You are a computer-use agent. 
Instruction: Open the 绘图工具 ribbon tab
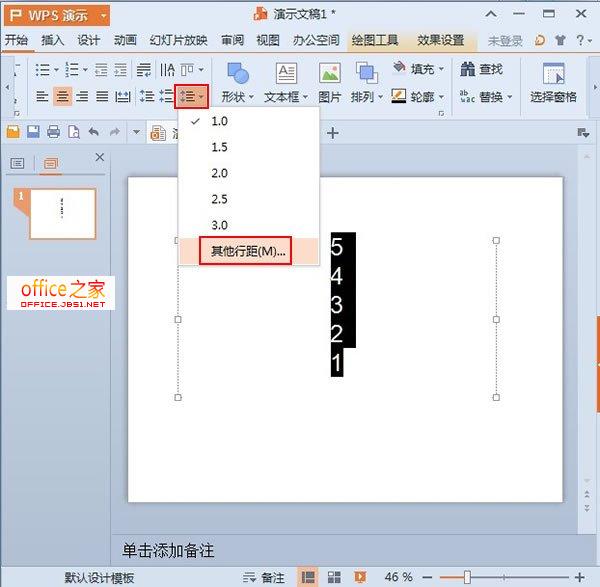[x=375, y=40]
